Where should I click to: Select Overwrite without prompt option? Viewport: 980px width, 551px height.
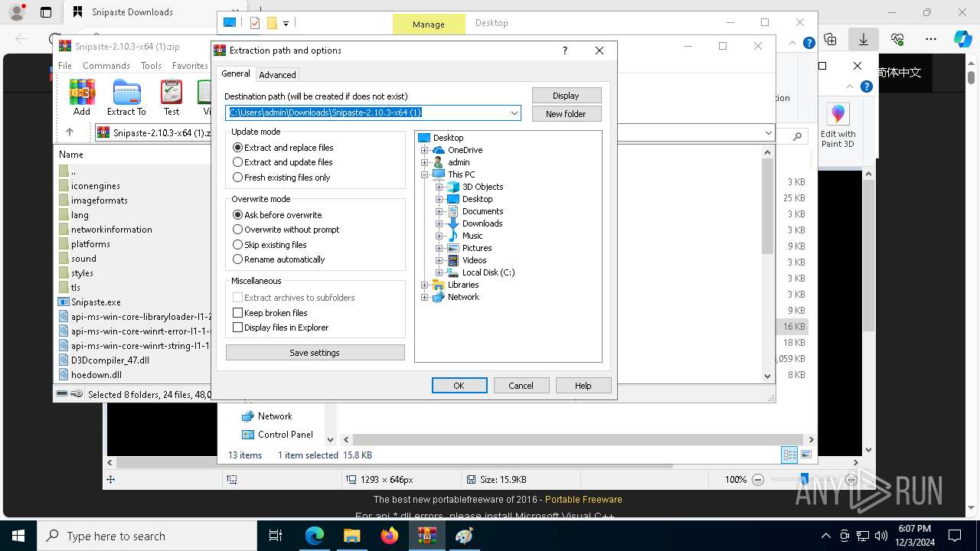[x=286, y=230]
